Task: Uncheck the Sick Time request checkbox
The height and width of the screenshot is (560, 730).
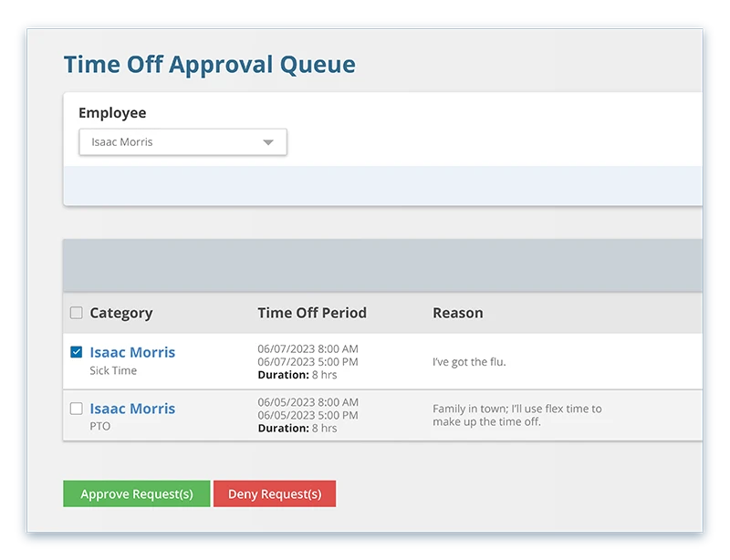Action: pos(77,352)
